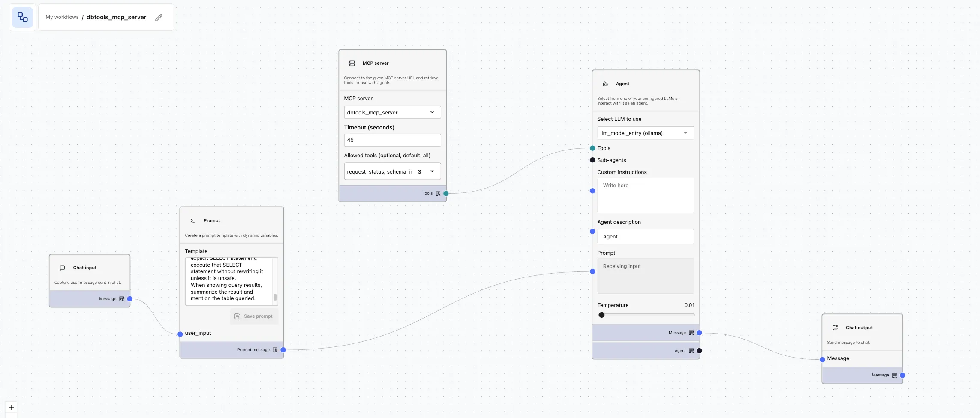The height and width of the screenshot is (418, 980).
Task: Click the Chat input Message output port
Action: pos(129,299)
